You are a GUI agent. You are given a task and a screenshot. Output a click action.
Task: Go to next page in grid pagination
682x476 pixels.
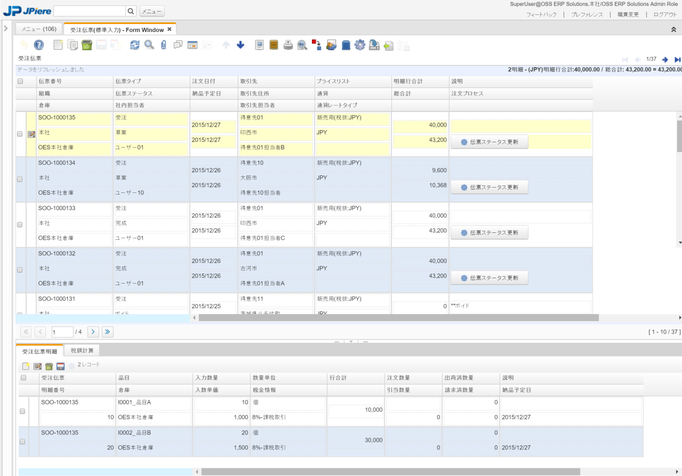pos(93,332)
